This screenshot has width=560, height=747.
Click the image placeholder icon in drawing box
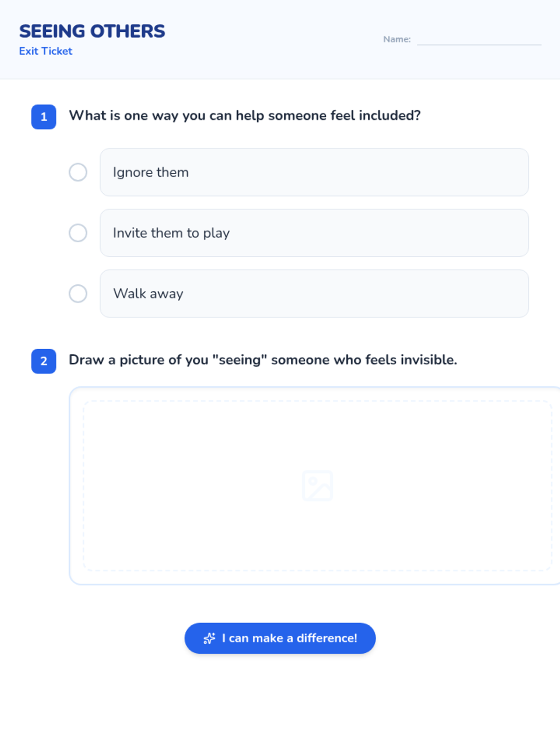(317, 486)
